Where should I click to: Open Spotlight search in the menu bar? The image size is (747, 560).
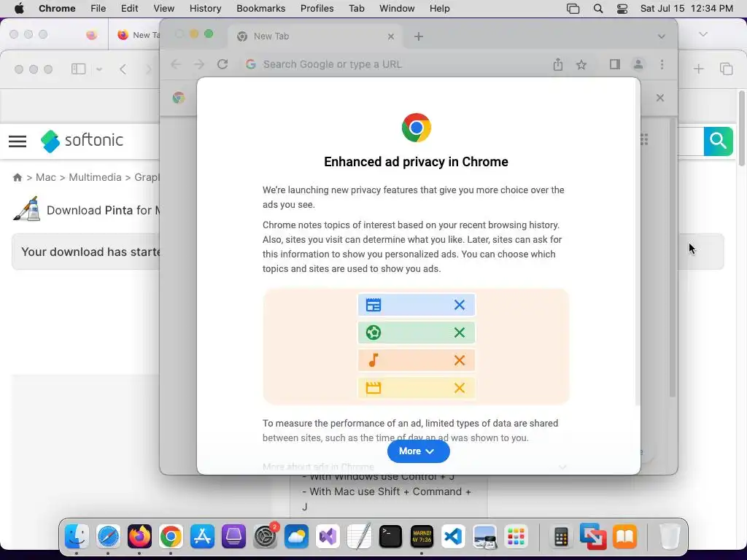(598, 9)
